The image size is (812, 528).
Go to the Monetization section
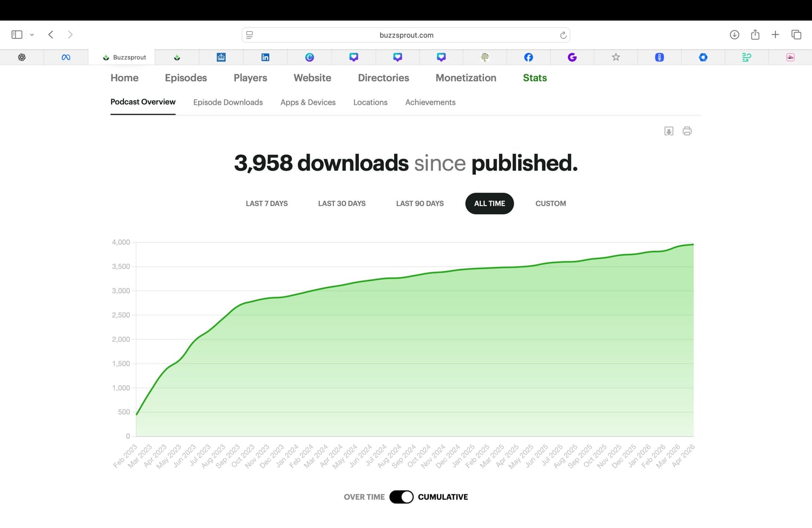466,78
